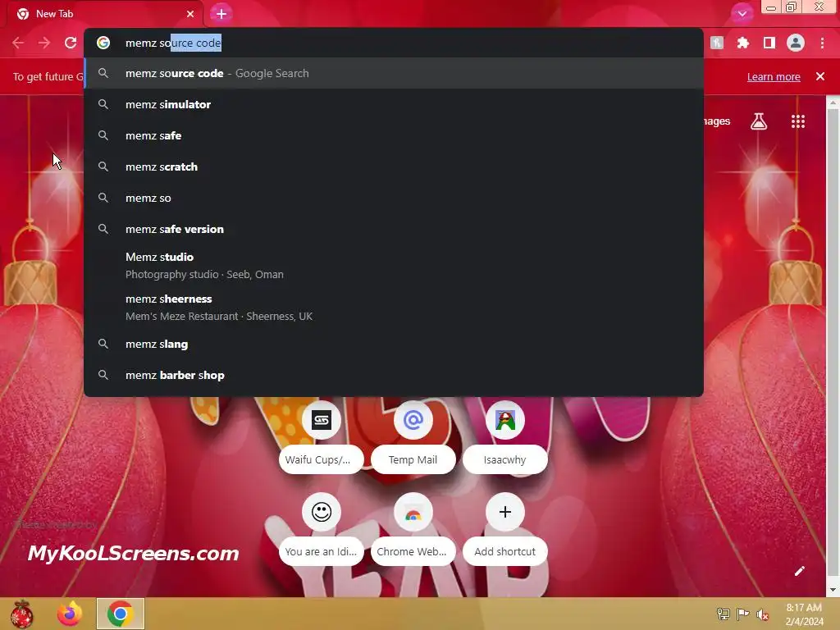
Task: Open a new tab with the plus button
Action: [x=221, y=14]
